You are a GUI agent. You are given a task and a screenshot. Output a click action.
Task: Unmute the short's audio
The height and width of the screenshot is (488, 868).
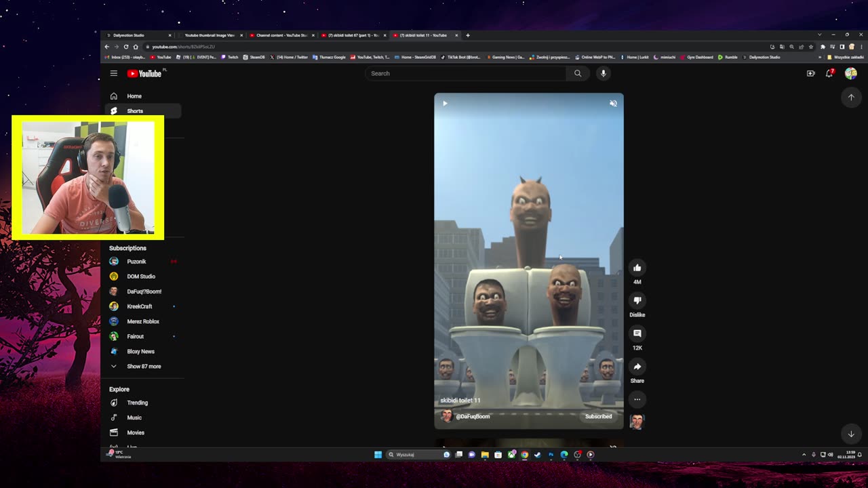pyautogui.click(x=613, y=104)
